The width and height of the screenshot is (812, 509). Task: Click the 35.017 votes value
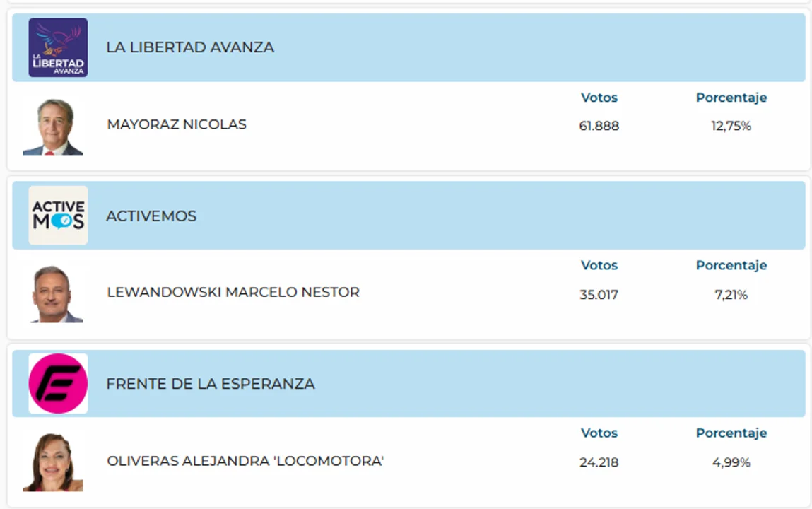tap(599, 295)
